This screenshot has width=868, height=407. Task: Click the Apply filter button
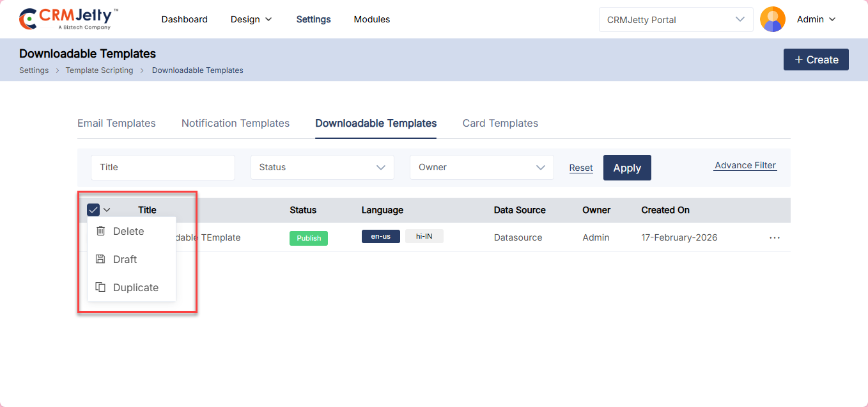[626, 168]
